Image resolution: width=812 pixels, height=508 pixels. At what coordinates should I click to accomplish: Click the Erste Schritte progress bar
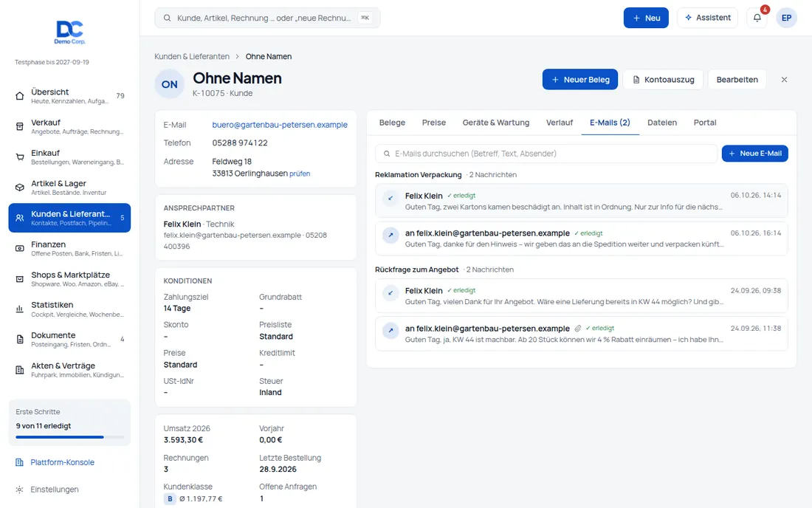click(x=70, y=437)
